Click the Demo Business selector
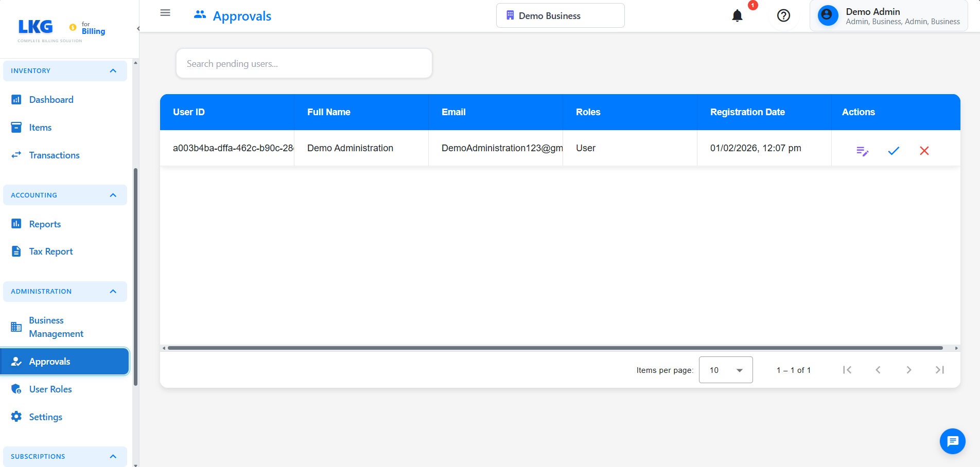Viewport: 980px width, 467px height. tap(560, 15)
